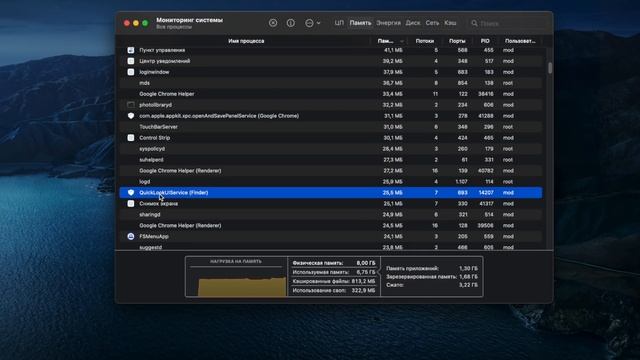Click the Снимок экрана process icon

click(x=131, y=204)
